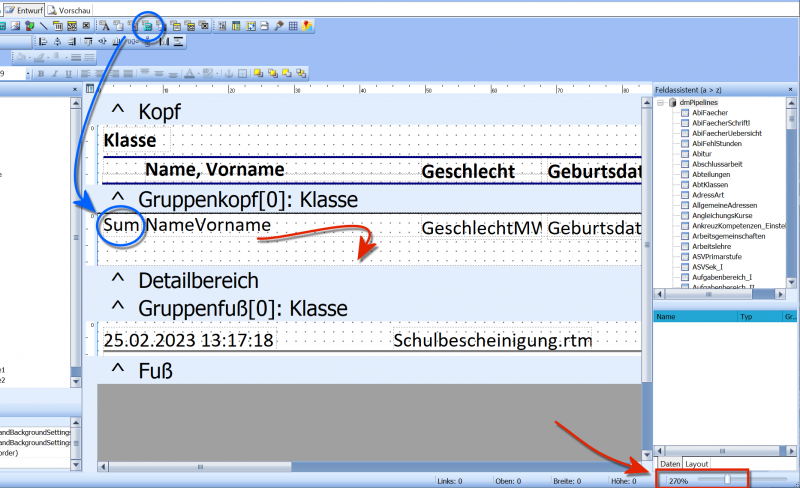Select Abitur pipeline in tree
Image resolution: width=800 pixels, height=488 pixels.
click(702, 154)
